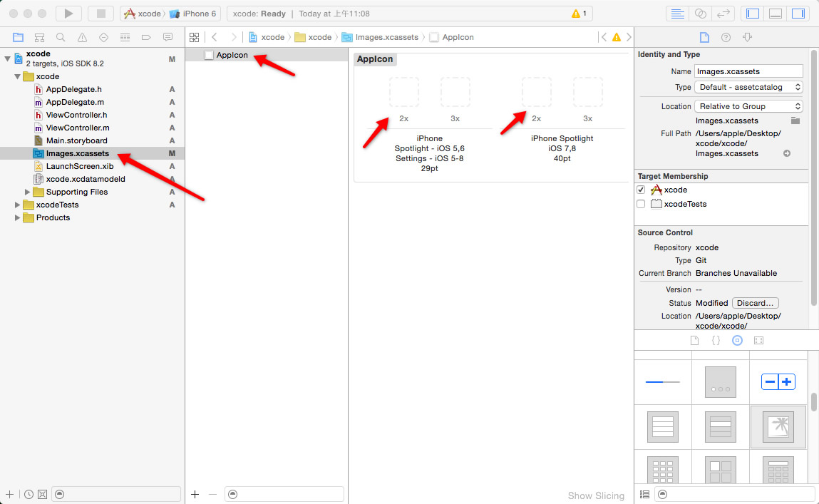Open the Find navigator tab
Screen dimensions: 819x504
pyautogui.click(x=61, y=37)
